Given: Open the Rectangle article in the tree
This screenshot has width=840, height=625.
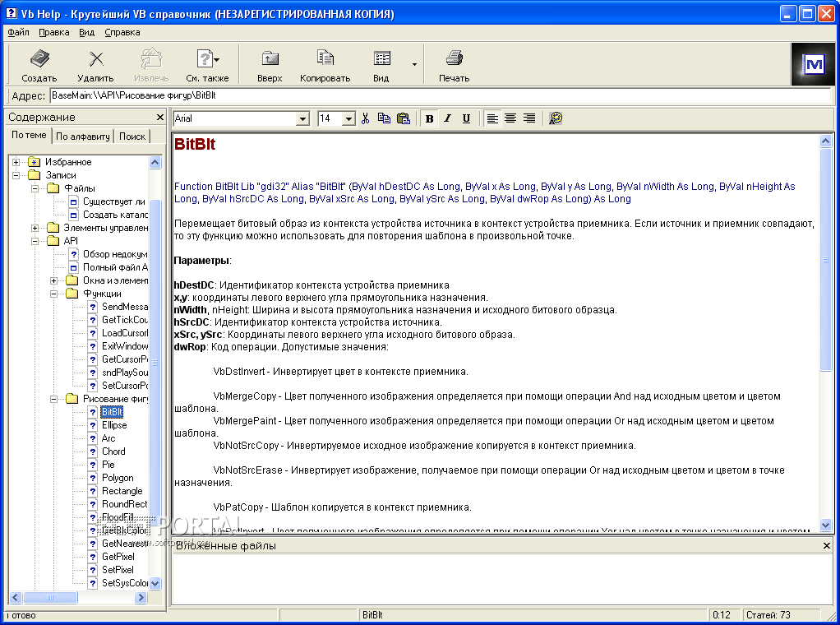Looking at the screenshot, I should pyautogui.click(x=122, y=490).
